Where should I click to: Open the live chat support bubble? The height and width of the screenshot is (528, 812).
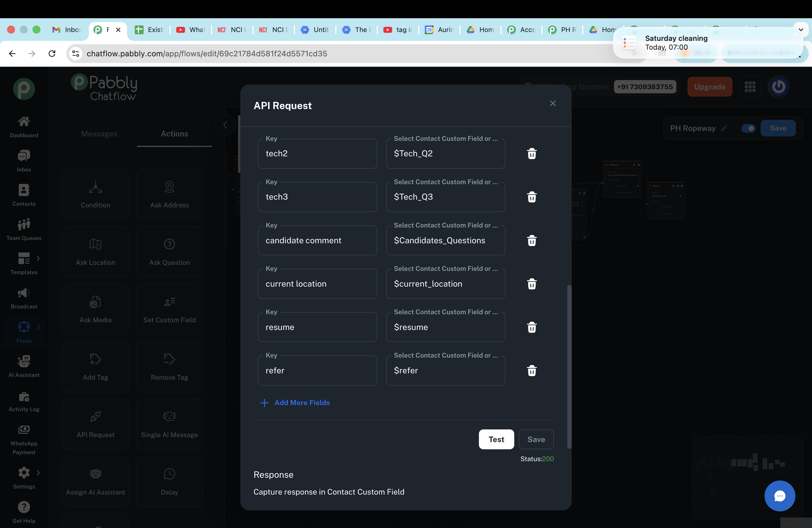click(x=780, y=496)
